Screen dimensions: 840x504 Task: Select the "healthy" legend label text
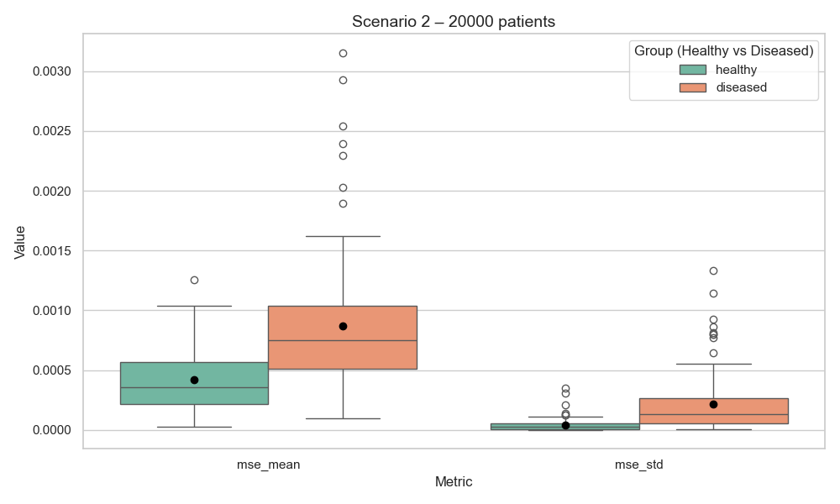point(736,70)
